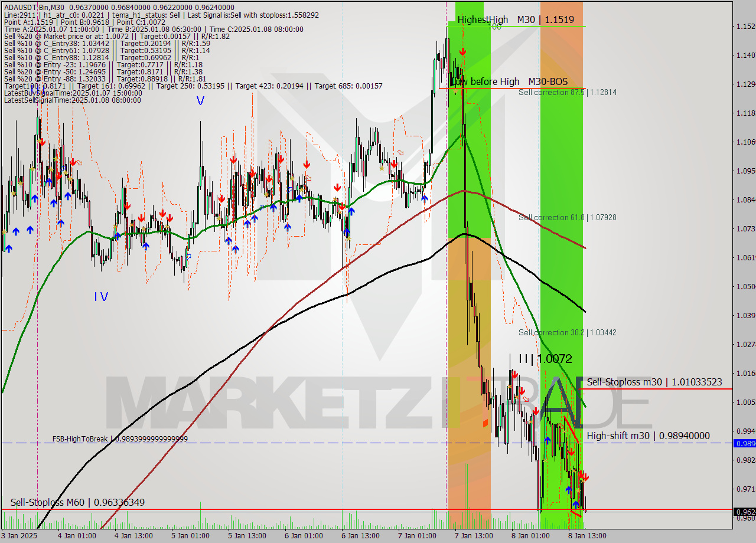
Task: Click the '8 Jan 13:00' time axis label
Action: tap(586, 536)
